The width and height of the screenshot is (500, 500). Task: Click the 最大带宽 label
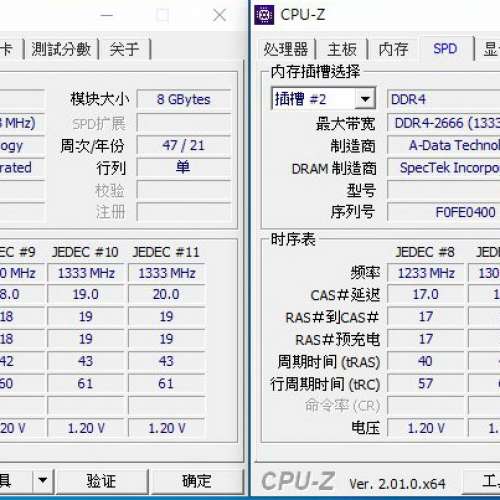[345, 124]
